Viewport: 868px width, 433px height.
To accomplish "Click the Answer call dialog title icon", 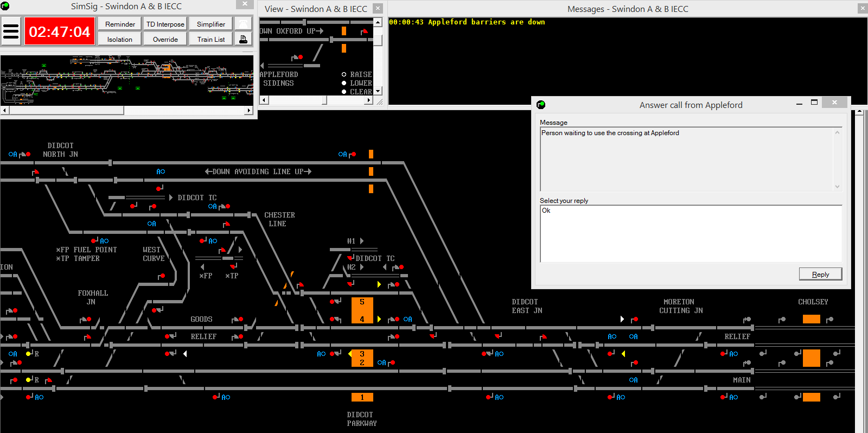I will (x=541, y=105).
